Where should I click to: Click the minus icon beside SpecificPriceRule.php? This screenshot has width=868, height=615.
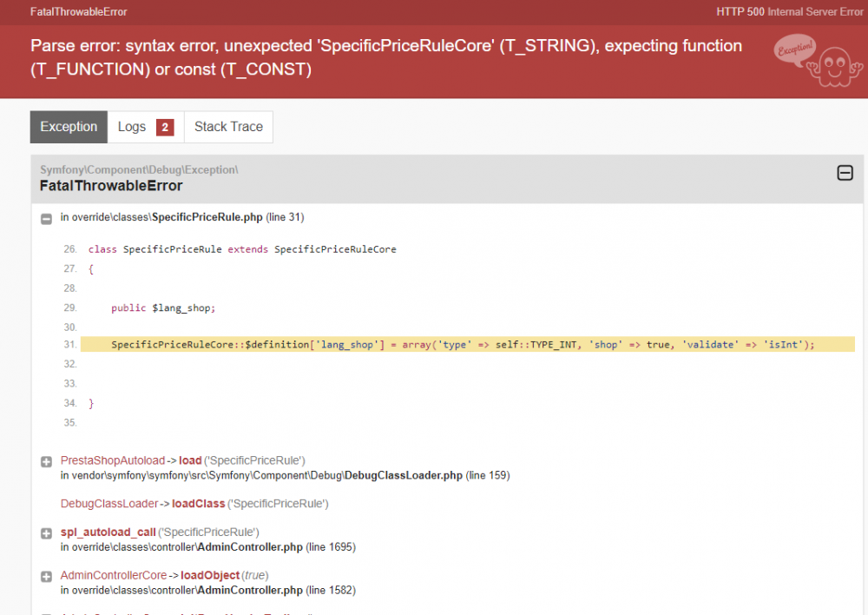(x=46, y=218)
